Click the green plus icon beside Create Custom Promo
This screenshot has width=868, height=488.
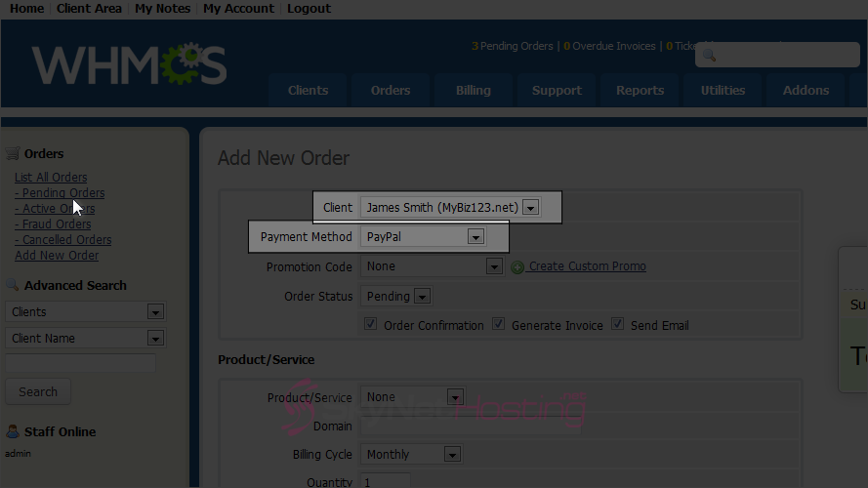517,267
